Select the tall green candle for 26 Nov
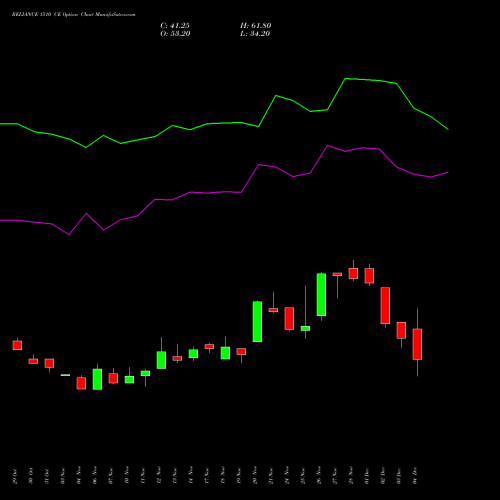The image size is (500, 500). pos(321,295)
